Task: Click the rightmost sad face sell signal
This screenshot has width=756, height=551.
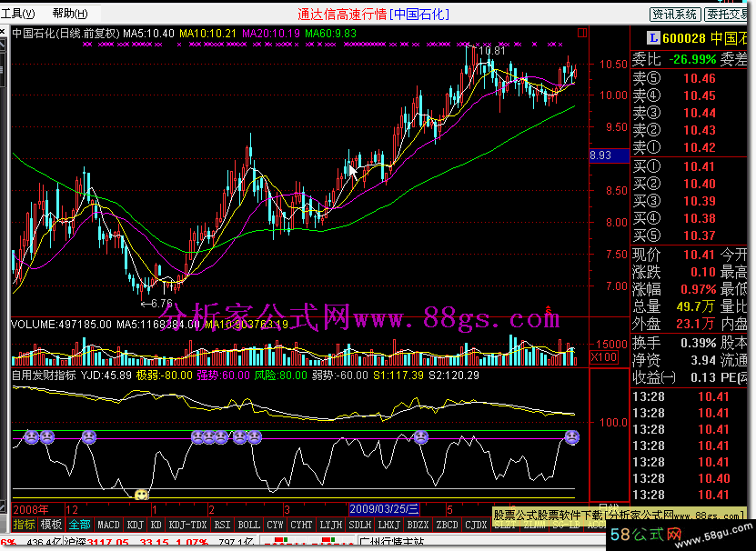Action: (x=572, y=437)
